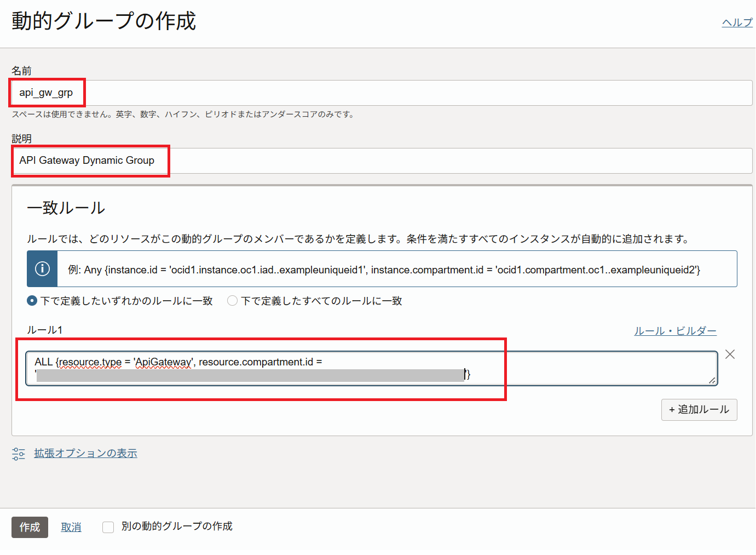
Task: Click the 取消 link to cancel
Action: (x=71, y=527)
